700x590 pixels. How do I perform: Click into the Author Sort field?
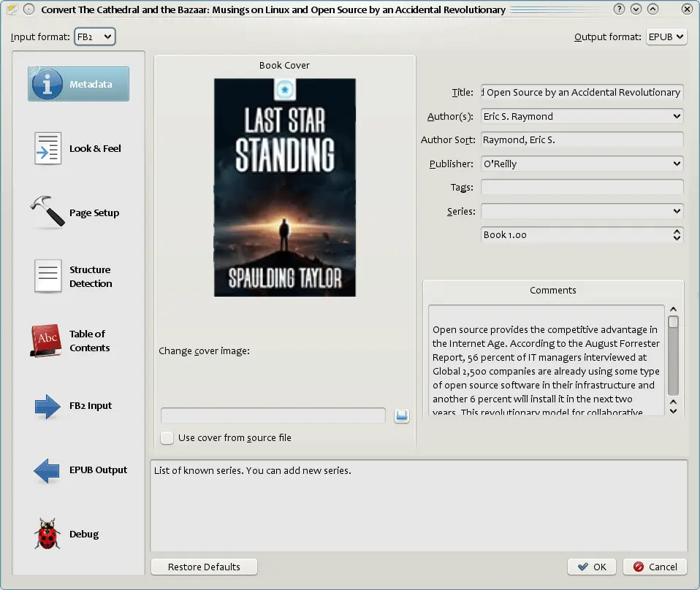(582, 139)
